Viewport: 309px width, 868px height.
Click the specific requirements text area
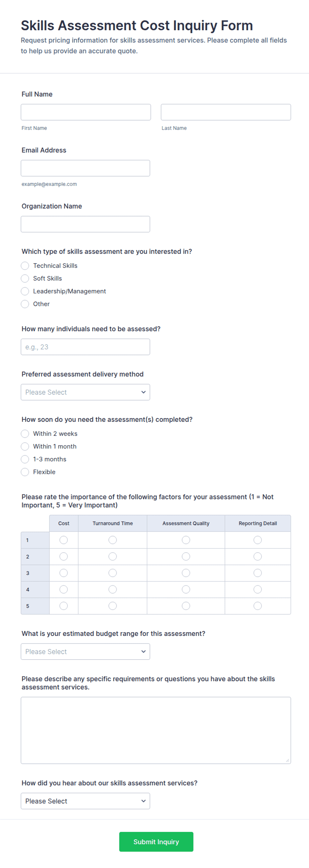click(156, 730)
